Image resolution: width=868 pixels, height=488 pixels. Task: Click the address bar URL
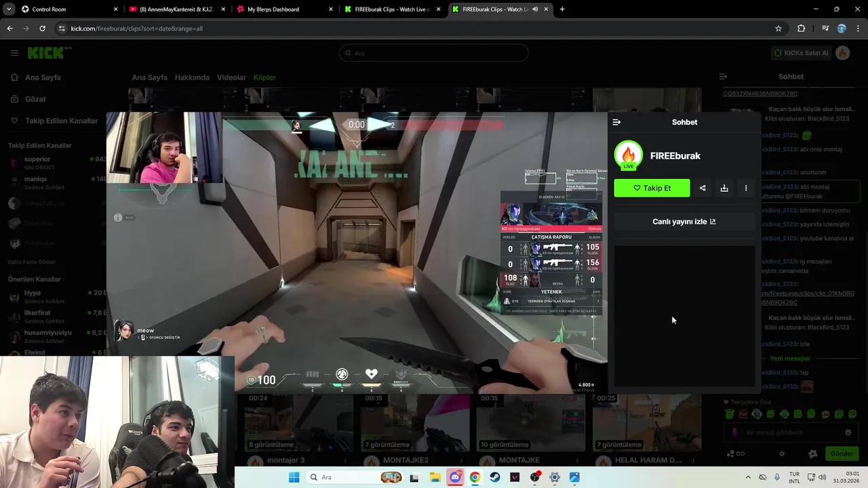tap(137, 28)
